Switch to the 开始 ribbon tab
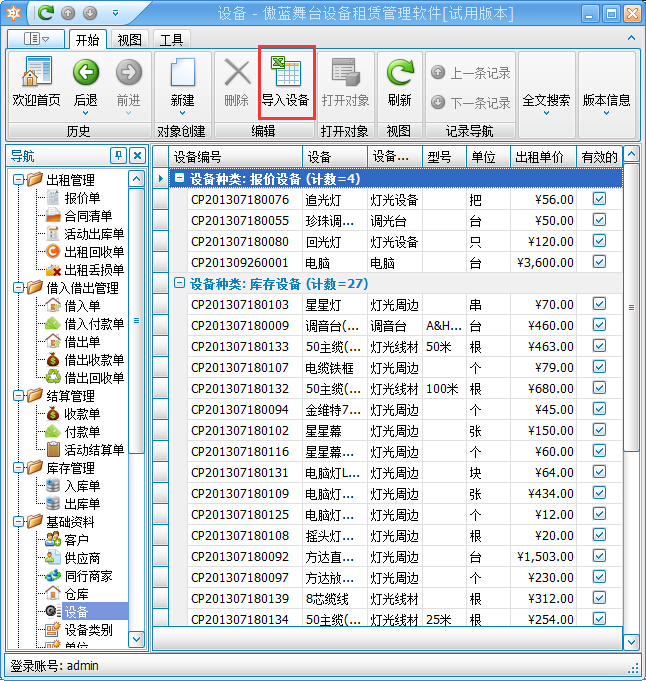 tap(87, 40)
